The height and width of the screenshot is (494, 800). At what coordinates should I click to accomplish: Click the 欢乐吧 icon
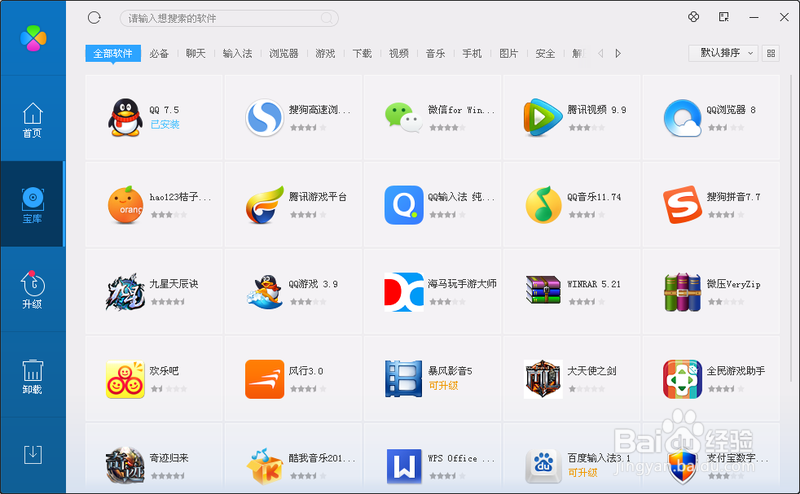[x=125, y=379]
